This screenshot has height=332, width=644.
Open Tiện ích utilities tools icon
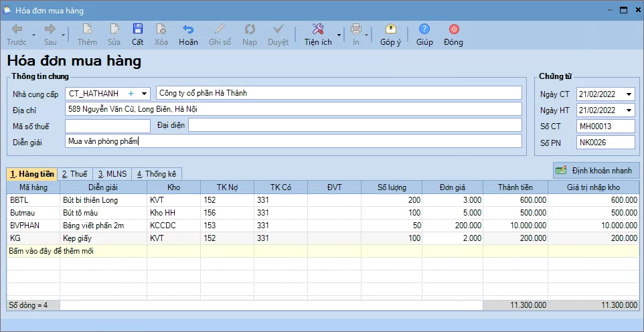click(318, 29)
